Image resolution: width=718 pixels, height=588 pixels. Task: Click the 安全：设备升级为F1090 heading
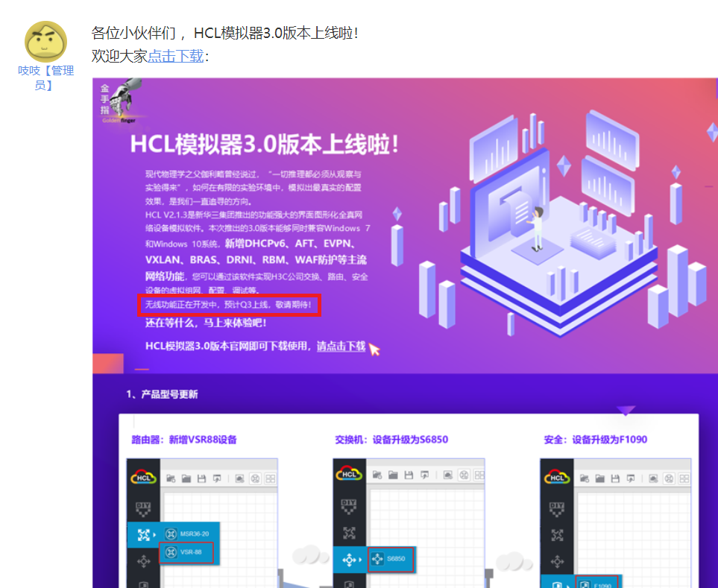pyautogui.click(x=595, y=440)
